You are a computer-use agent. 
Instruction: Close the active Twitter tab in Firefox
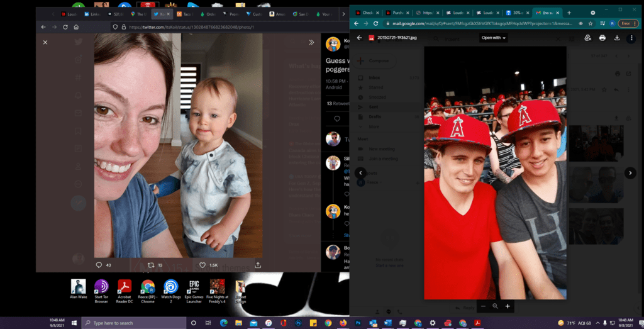169,14
